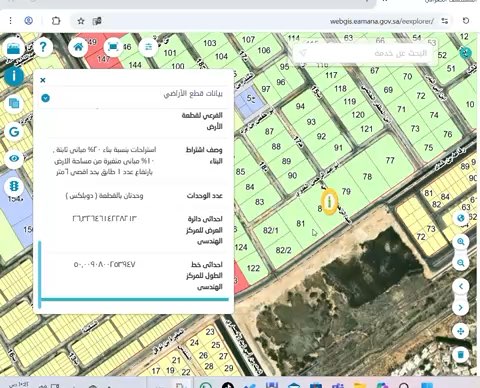480x388 pixels.
Task: Click the filter icon inside the search box
Action: 303,53
